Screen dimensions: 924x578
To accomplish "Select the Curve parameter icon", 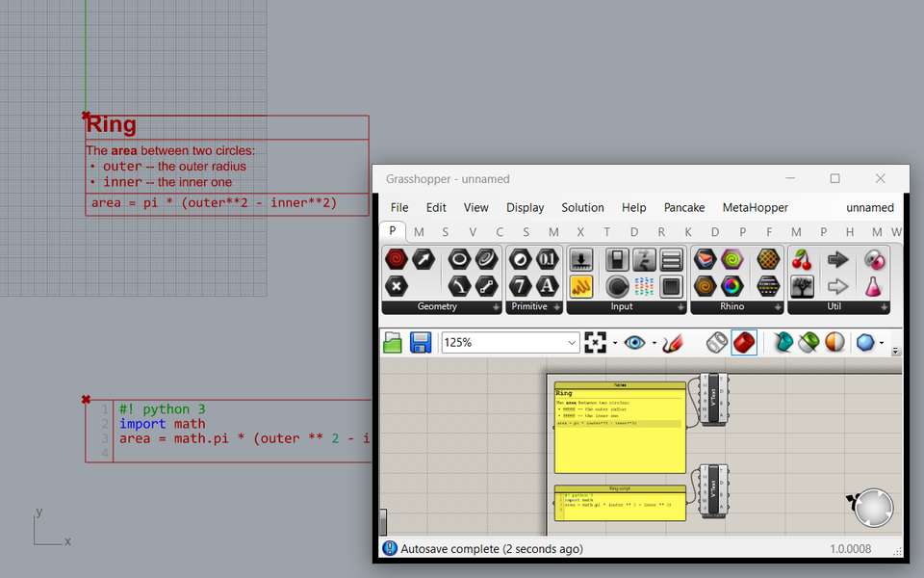I will click(459, 287).
